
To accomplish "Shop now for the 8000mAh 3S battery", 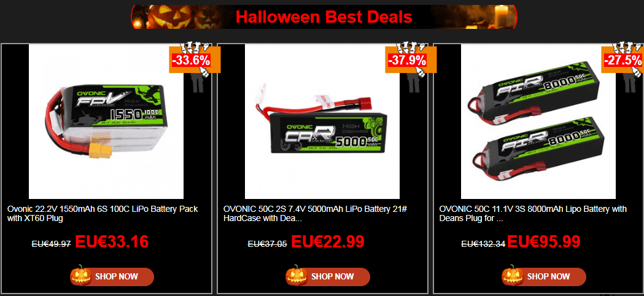I will coord(544,277).
